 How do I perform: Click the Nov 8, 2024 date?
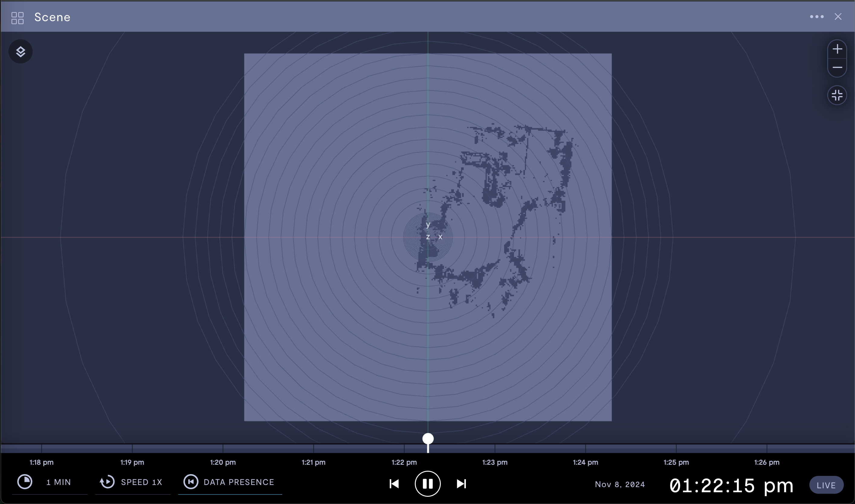620,485
